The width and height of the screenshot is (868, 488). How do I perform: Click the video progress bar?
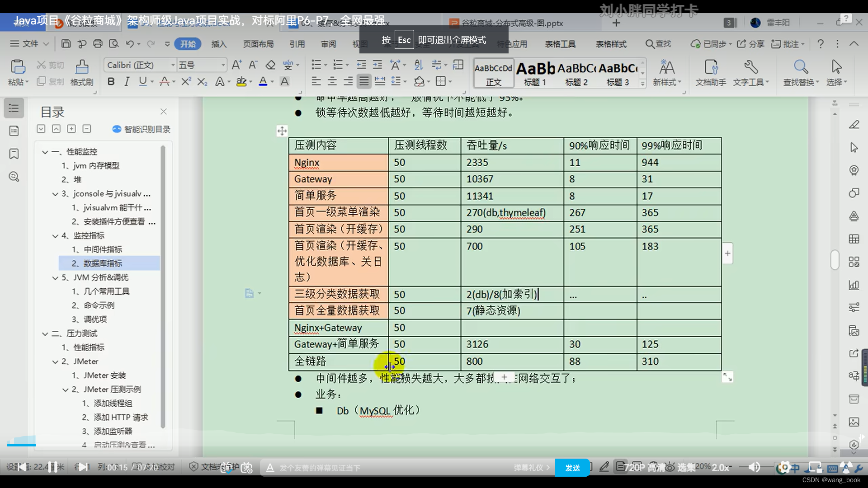(434, 445)
